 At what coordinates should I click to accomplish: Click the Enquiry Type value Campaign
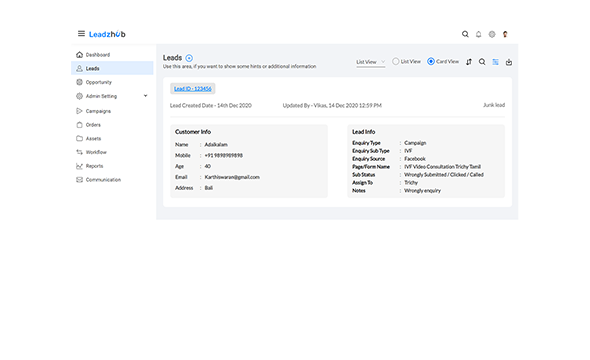point(415,143)
